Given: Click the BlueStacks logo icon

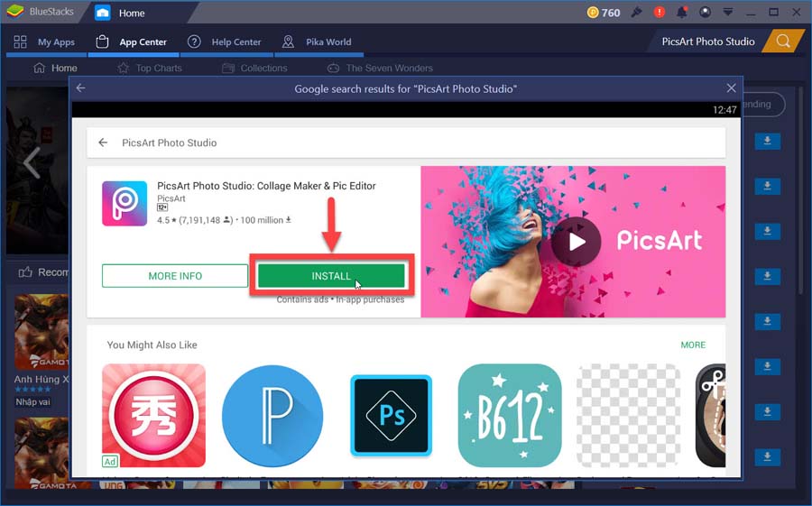Looking at the screenshot, I should tap(15, 12).
